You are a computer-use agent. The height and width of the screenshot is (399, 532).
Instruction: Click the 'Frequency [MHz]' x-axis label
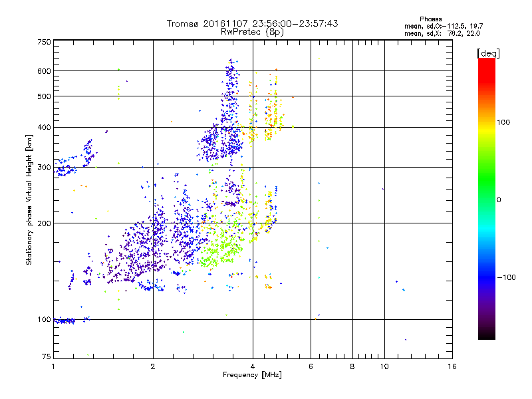pos(252,375)
